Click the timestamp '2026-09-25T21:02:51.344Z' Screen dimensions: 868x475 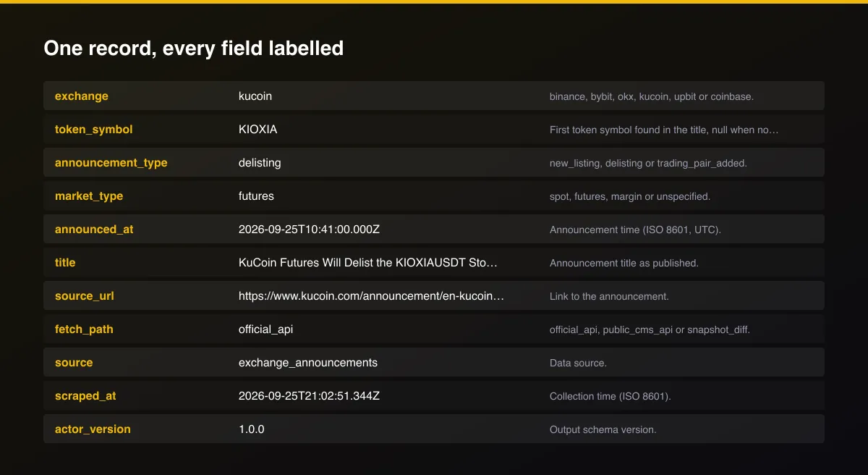tap(309, 396)
